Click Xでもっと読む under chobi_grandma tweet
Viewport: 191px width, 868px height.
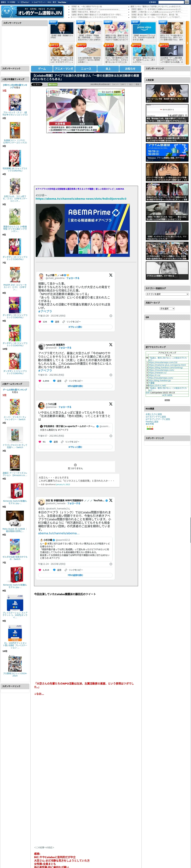pos(75,327)
